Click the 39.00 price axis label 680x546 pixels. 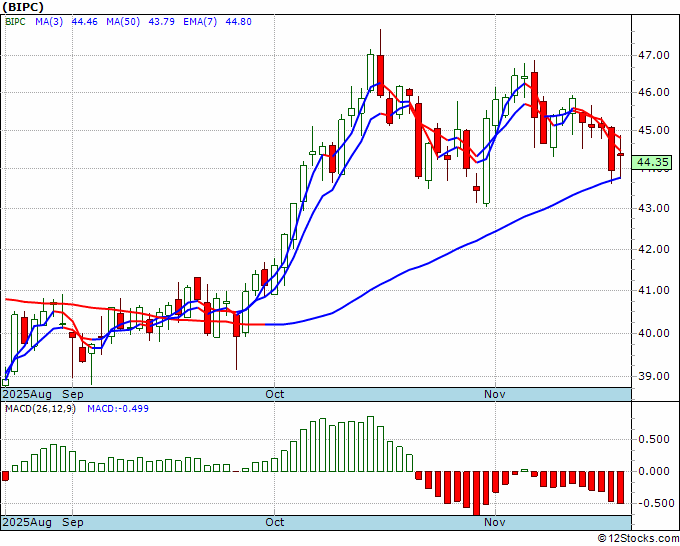point(653,376)
